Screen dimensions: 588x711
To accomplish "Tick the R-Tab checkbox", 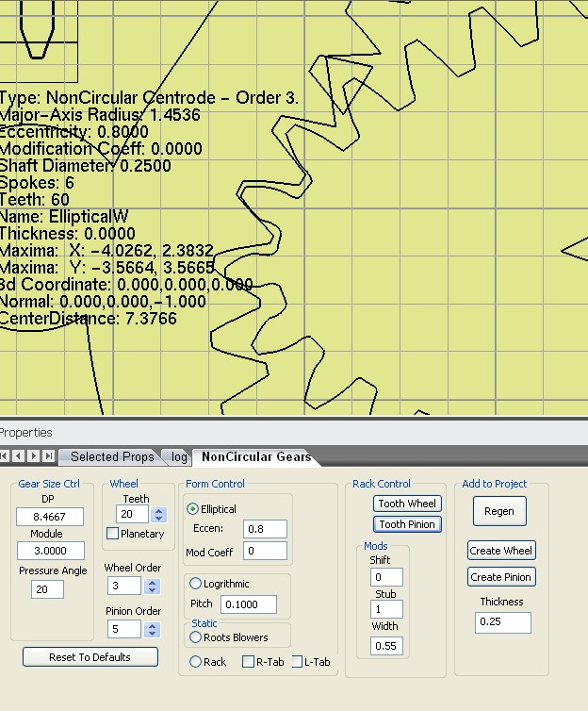I will pos(249,662).
